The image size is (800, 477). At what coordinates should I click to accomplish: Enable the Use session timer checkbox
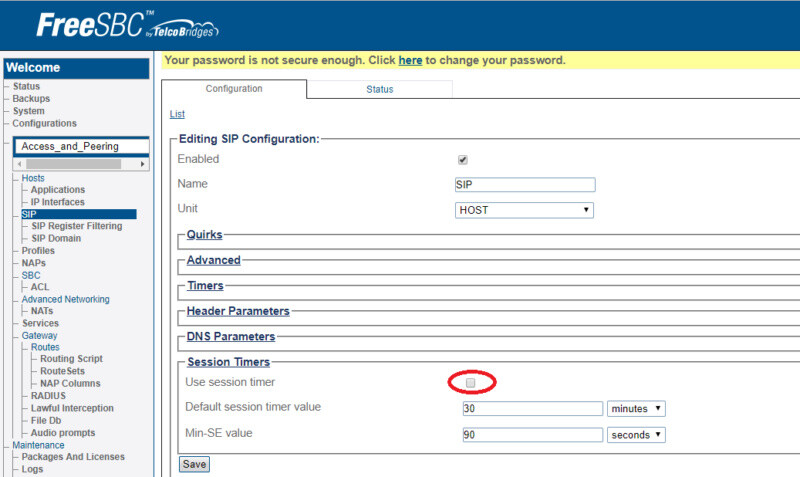[x=470, y=383]
